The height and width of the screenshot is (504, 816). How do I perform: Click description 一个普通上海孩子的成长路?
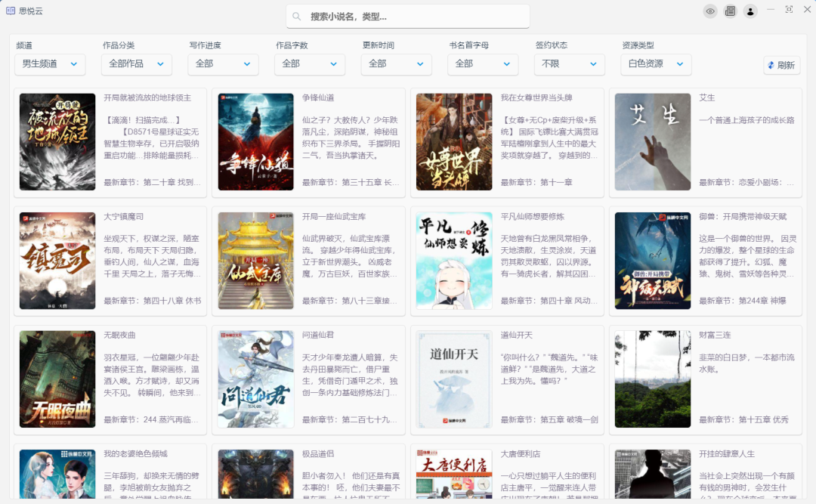pyautogui.click(x=746, y=120)
